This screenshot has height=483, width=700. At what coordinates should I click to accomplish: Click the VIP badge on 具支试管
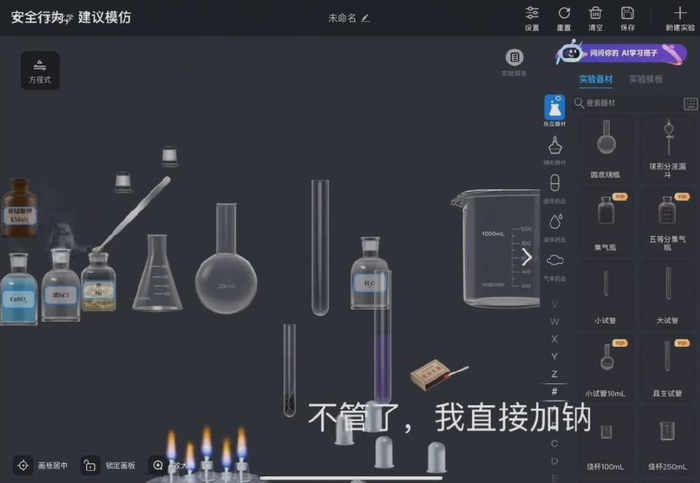[x=682, y=343]
